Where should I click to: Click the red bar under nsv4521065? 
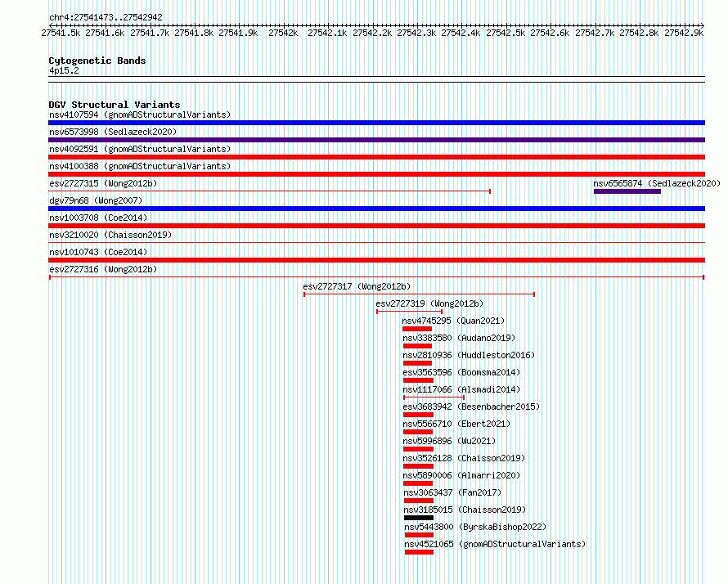point(419,552)
